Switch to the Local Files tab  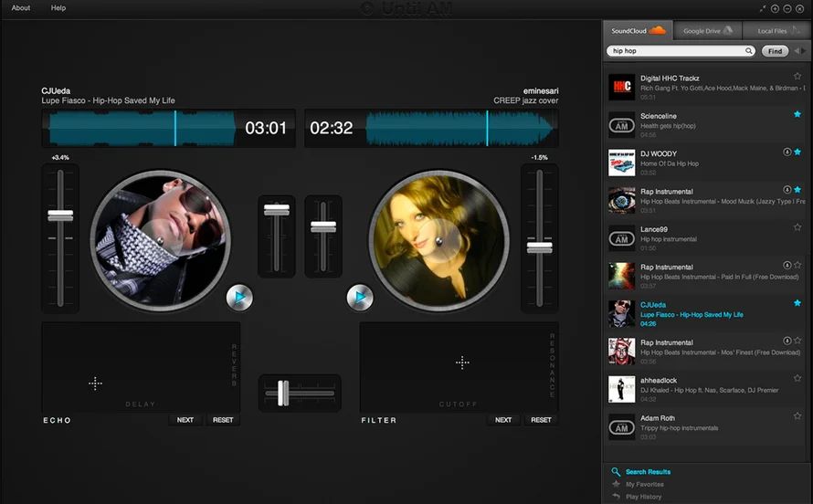(x=776, y=30)
